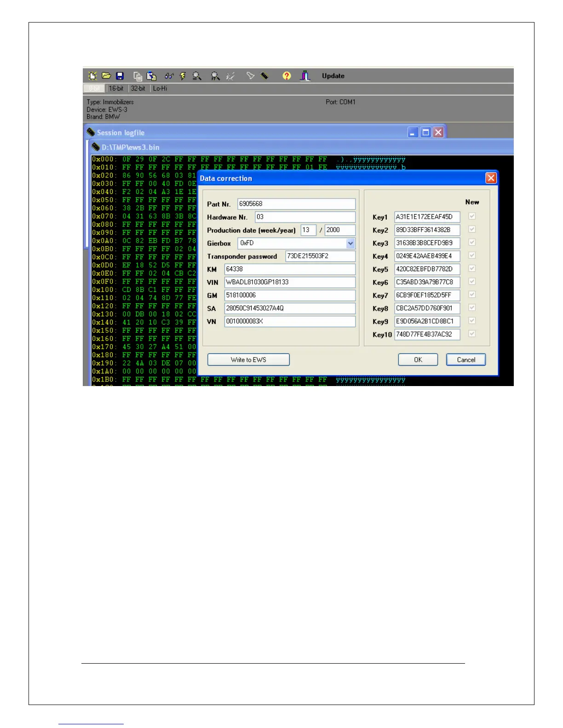Image resolution: width=563 pixels, height=728 pixels.
Task: Click the lightning bolt toolbar icon
Action: (183, 76)
